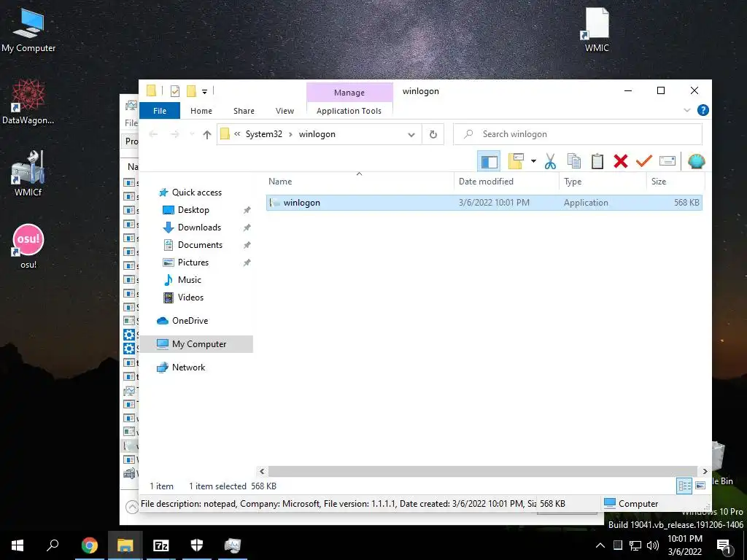Sort by the Type column header
The height and width of the screenshot is (560, 747).
click(x=573, y=182)
